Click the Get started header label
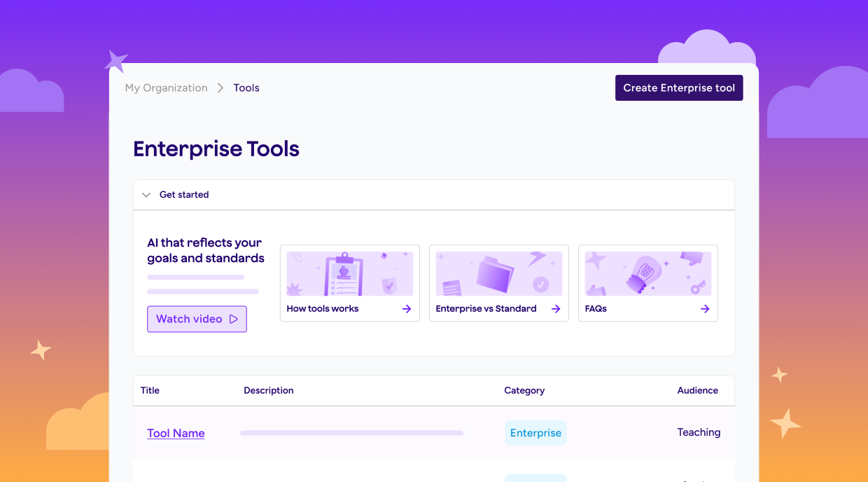 184,195
